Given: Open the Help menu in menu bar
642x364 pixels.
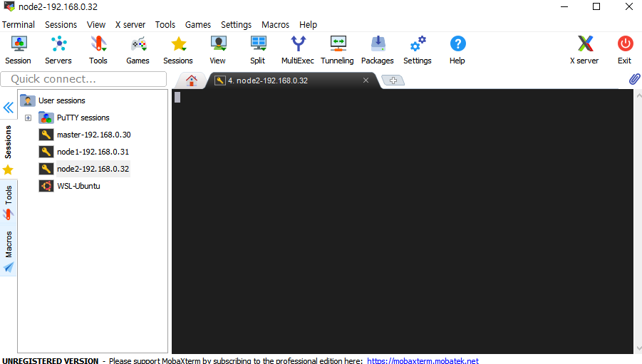Looking at the screenshot, I should (308, 24).
